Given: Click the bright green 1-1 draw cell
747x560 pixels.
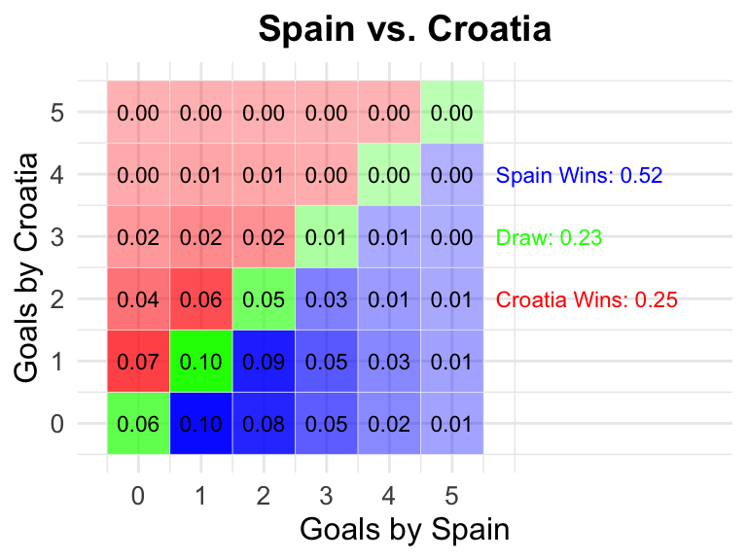Looking at the screenshot, I should pos(201,362).
